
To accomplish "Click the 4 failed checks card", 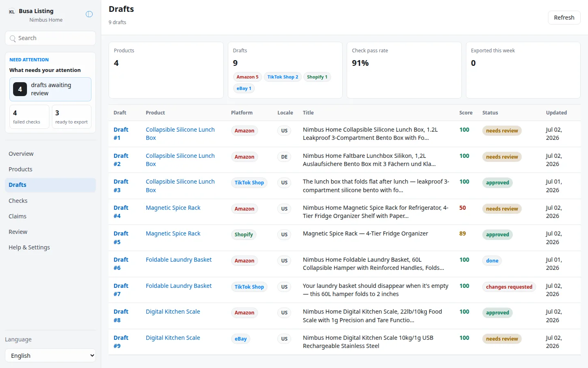I will click(29, 117).
